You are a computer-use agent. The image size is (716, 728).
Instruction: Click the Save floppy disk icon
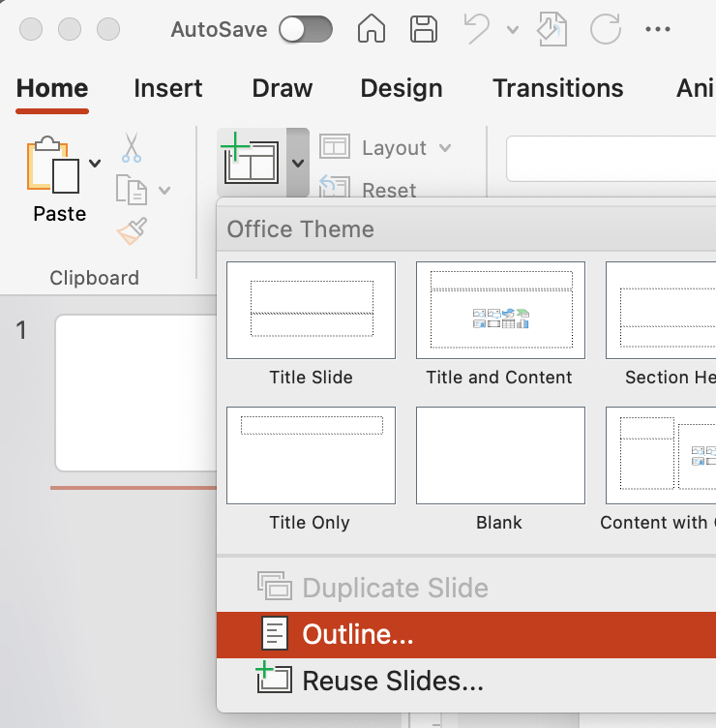(424, 29)
